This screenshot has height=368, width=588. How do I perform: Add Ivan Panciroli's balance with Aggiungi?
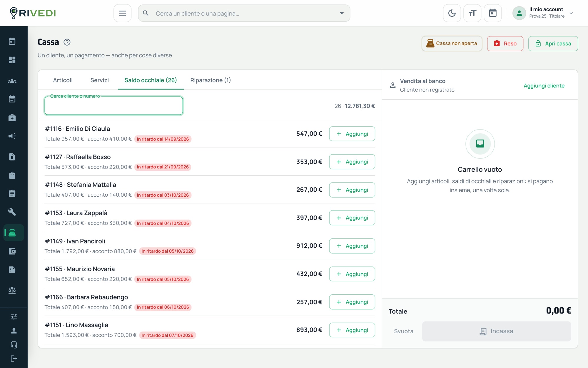click(x=352, y=246)
